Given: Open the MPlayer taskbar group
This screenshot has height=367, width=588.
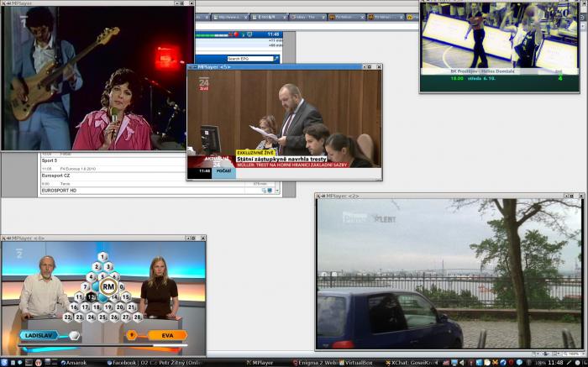Looking at the screenshot, I should pyautogui.click(x=260, y=363).
